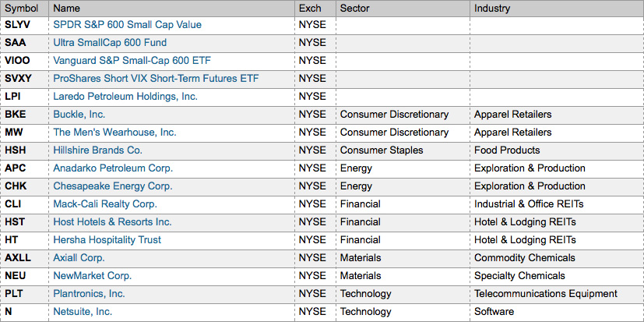This screenshot has width=644, height=322.
Task: Select ProShares Short VIX Short-Term Futures ETF
Action: [156, 79]
